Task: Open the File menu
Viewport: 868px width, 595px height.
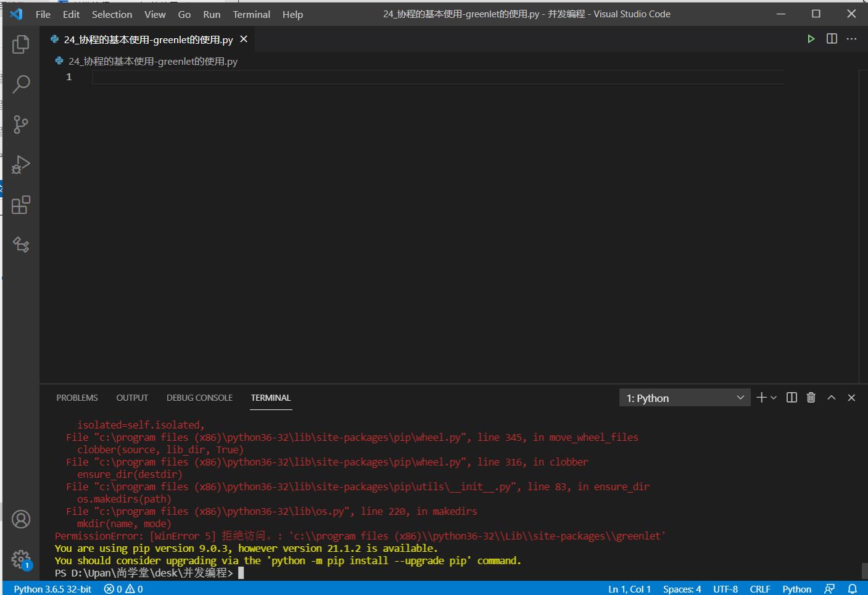Action: pyautogui.click(x=43, y=14)
